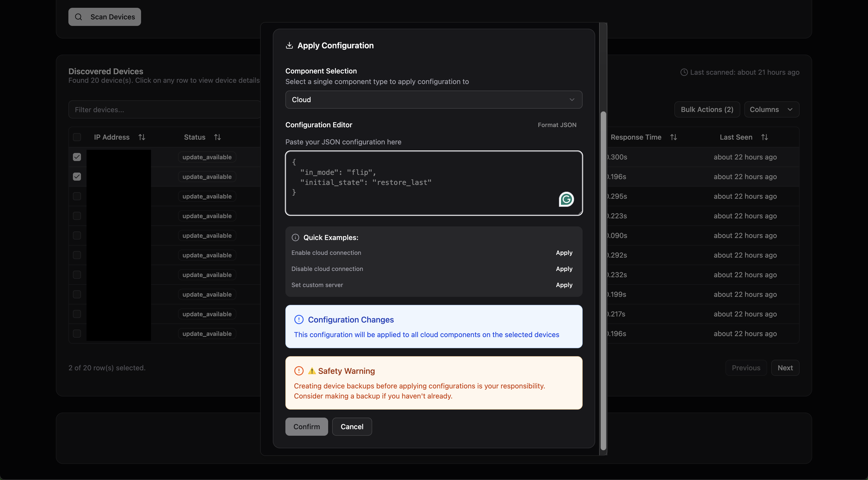This screenshot has width=868, height=480.
Task: Click the Configuration Editor label
Action: click(319, 125)
